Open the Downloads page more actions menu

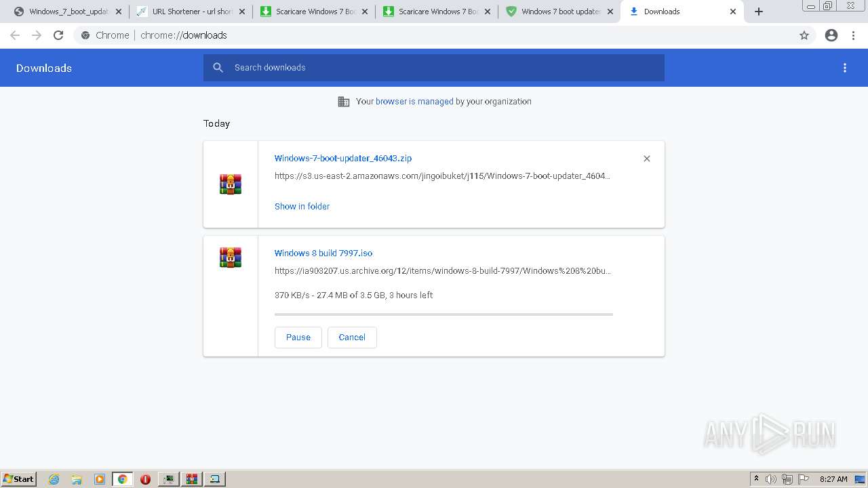[845, 68]
